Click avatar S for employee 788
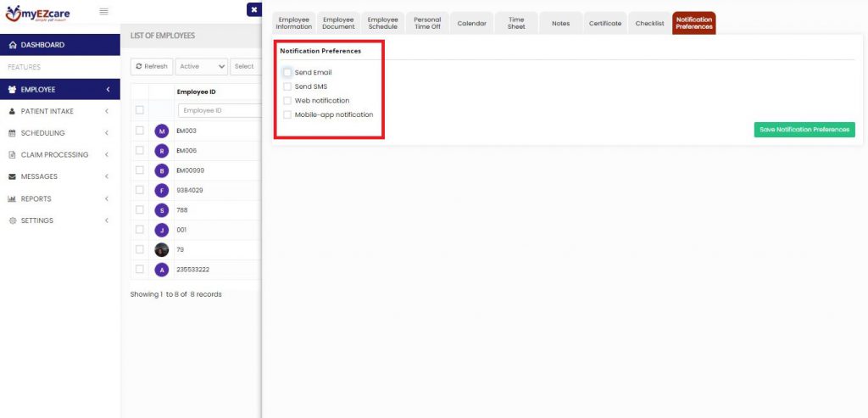This screenshot has width=868, height=418. [x=162, y=210]
